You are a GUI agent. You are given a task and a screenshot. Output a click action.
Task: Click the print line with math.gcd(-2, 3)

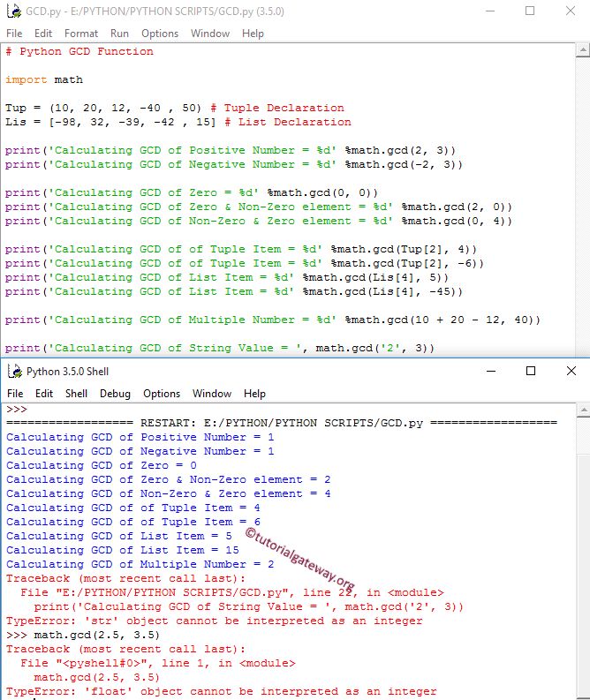coord(234,164)
